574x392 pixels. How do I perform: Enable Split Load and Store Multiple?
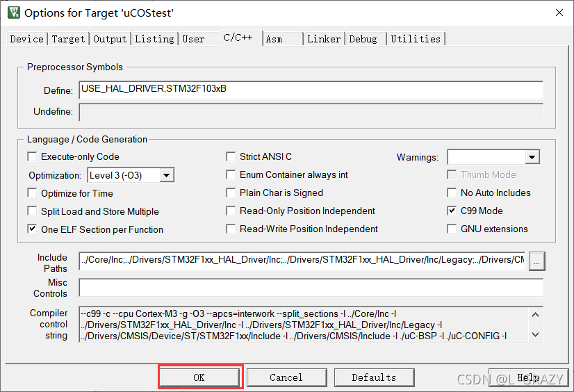click(x=32, y=211)
